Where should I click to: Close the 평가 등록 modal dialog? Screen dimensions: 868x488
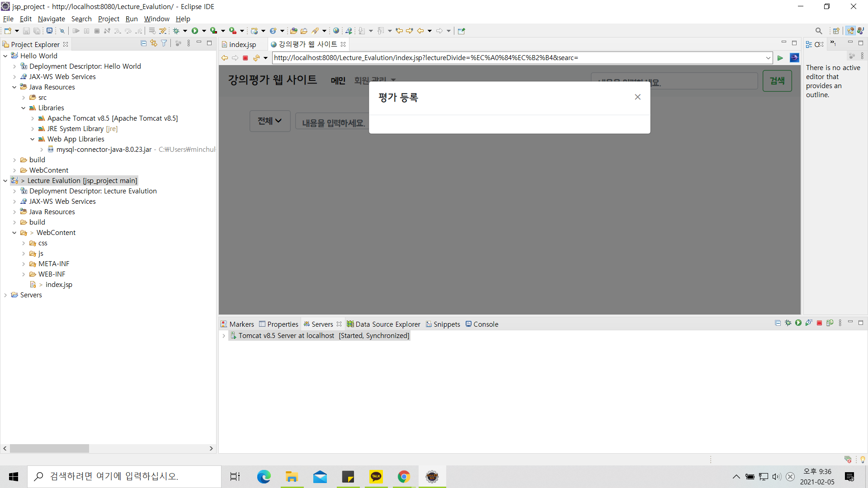pos(637,97)
